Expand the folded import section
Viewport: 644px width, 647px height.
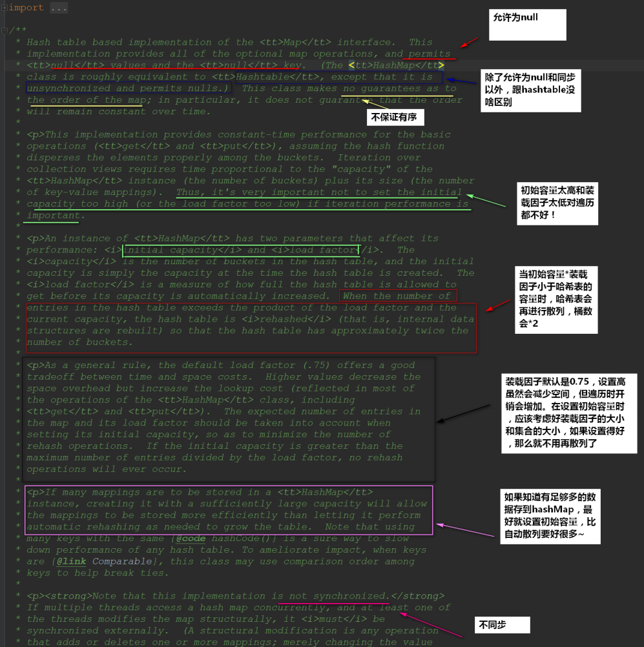[x=4, y=8]
